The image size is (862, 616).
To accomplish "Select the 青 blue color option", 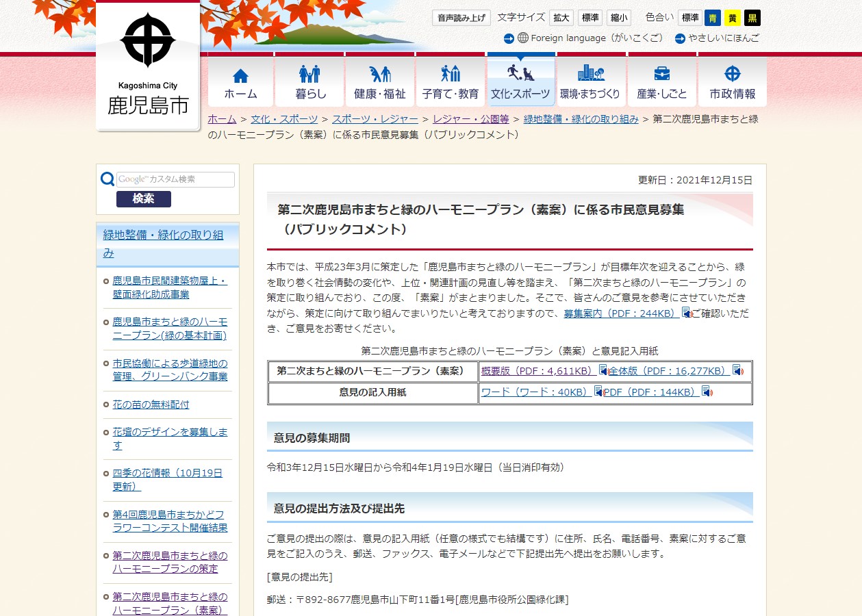I will (713, 18).
